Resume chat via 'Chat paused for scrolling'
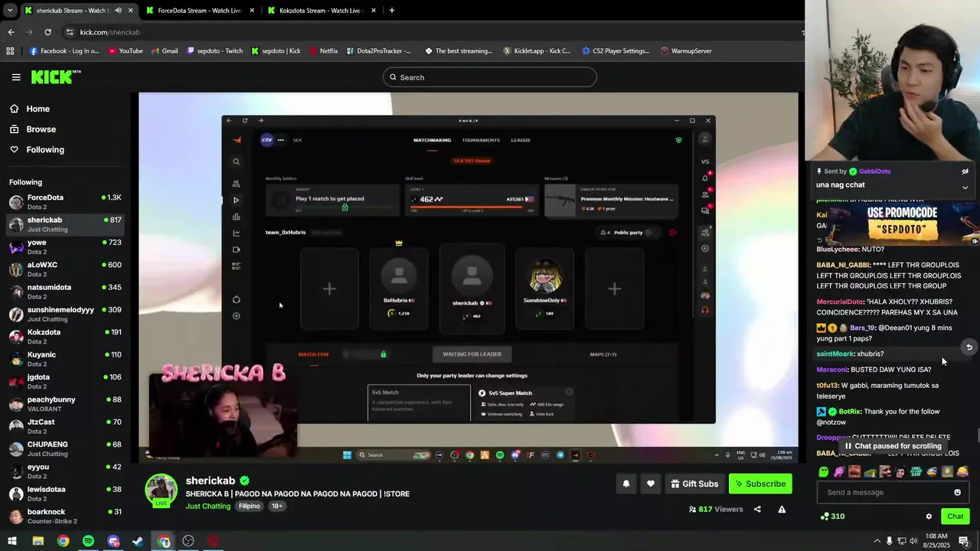Screen dimensions: 980x551 tap(892, 446)
